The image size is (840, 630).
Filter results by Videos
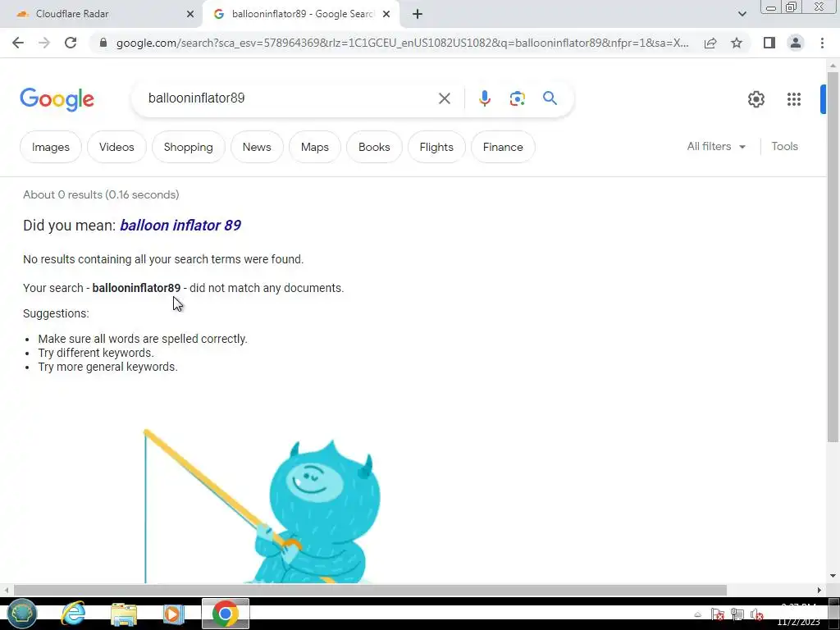point(116,147)
